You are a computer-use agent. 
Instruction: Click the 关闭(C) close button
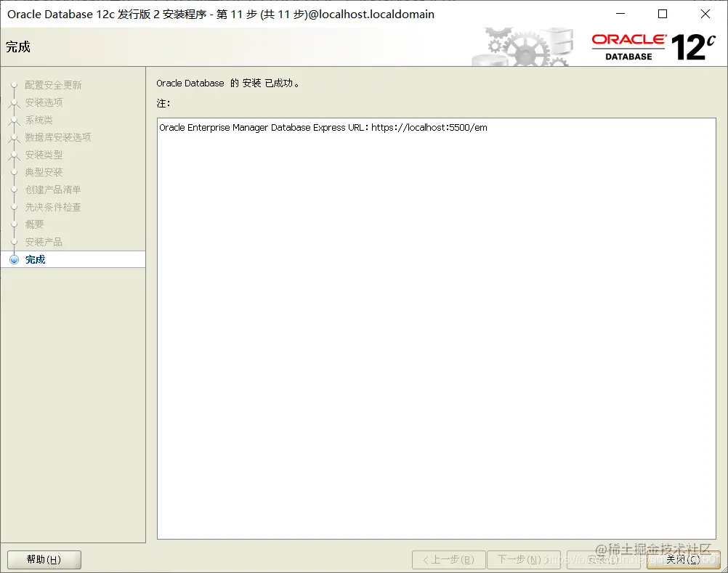683,559
